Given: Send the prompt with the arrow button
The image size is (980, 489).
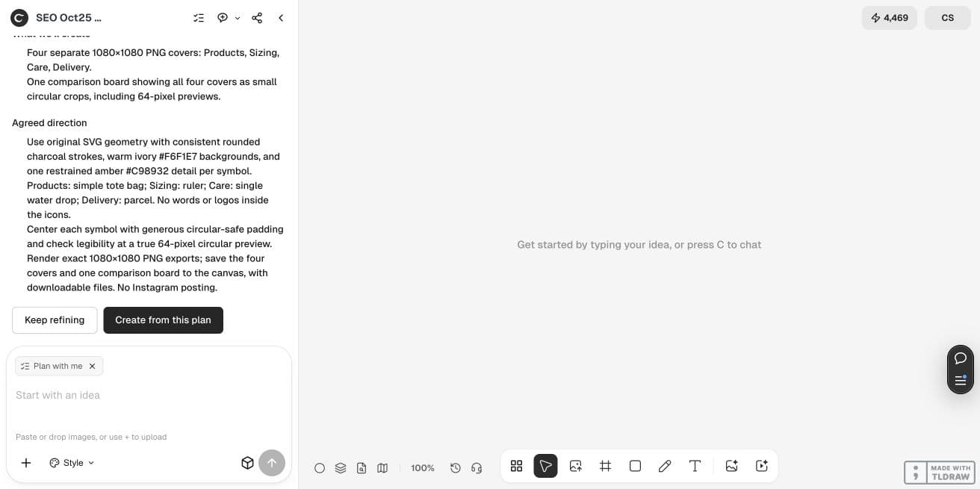Looking at the screenshot, I should 272,463.
